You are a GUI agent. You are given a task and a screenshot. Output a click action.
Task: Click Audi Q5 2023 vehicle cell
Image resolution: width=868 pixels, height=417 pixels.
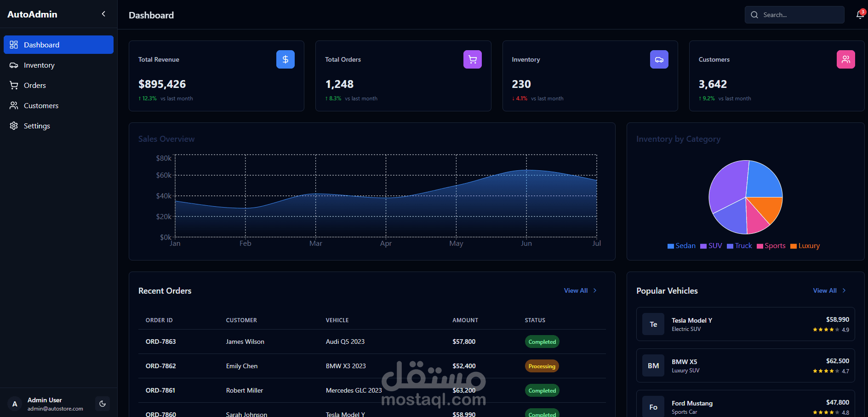tap(345, 342)
